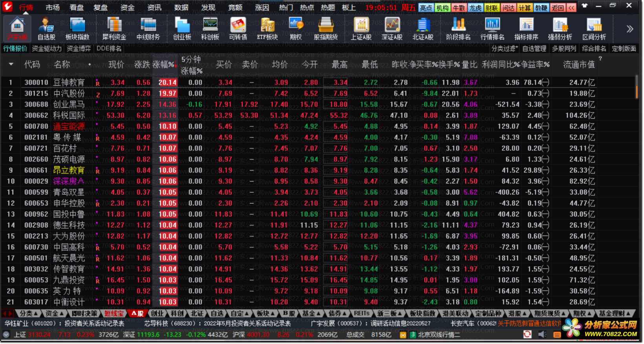Image resolution: width=644 pixels, height=344 pixels.
Task: Switch to the DDE排名 tab
Action: pyautogui.click(x=109, y=48)
